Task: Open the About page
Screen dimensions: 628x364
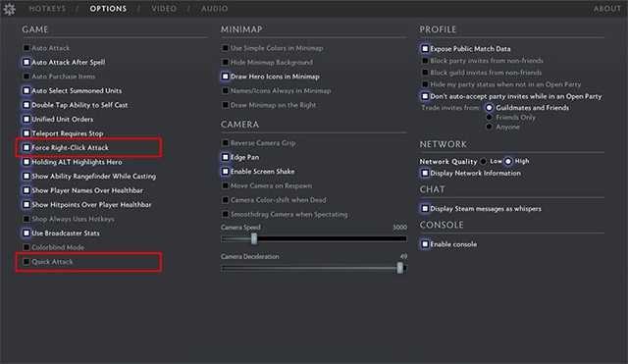Action: coord(607,9)
